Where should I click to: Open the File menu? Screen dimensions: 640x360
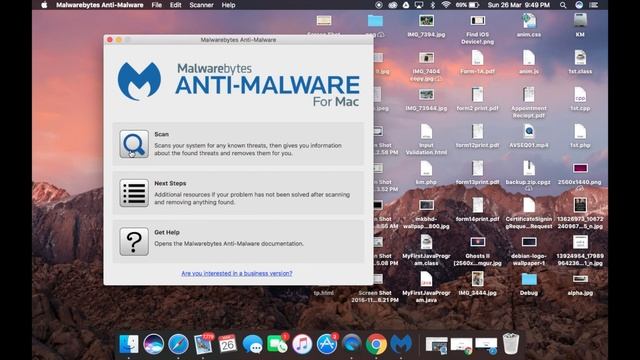coord(157,5)
